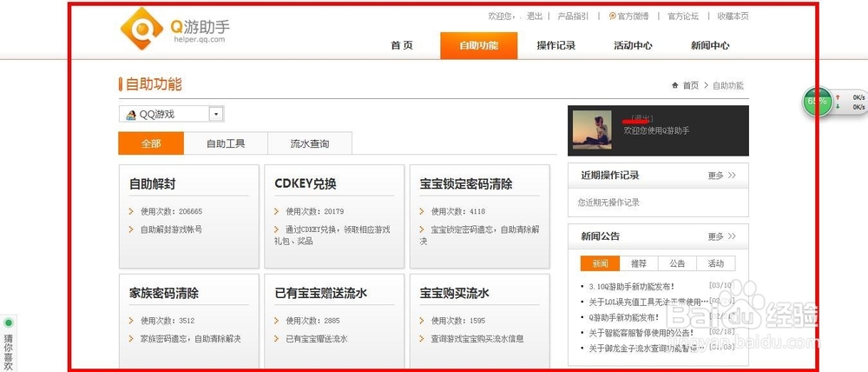868x372 pixels.
Task: Click 使用次数：3512 text
Action: click(168, 321)
